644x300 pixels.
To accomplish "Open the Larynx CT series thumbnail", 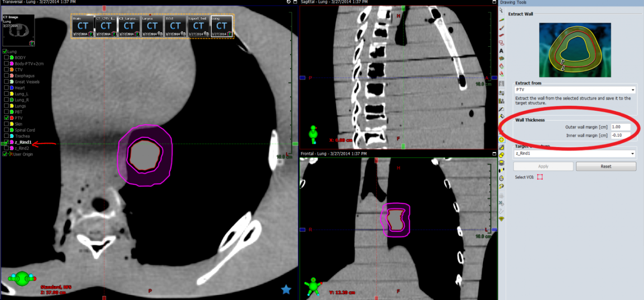I will pyautogui.click(x=152, y=26).
